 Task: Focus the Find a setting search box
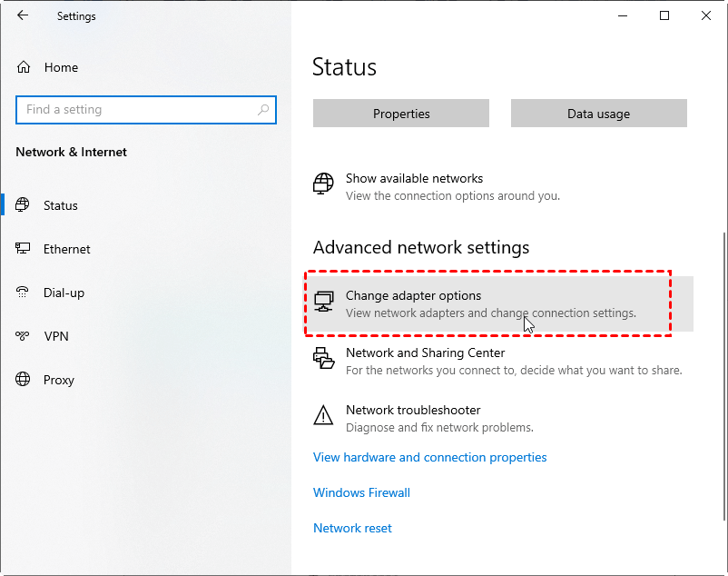pos(146,110)
